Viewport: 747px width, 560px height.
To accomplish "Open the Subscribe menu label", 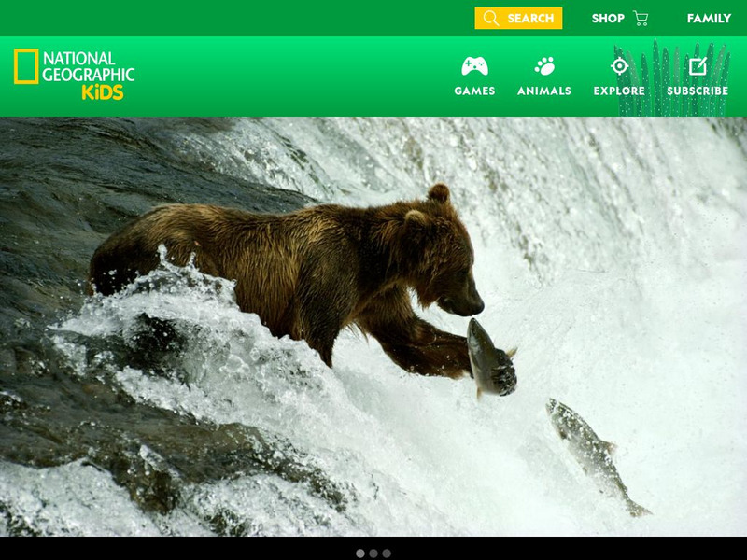I will (x=698, y=91).
